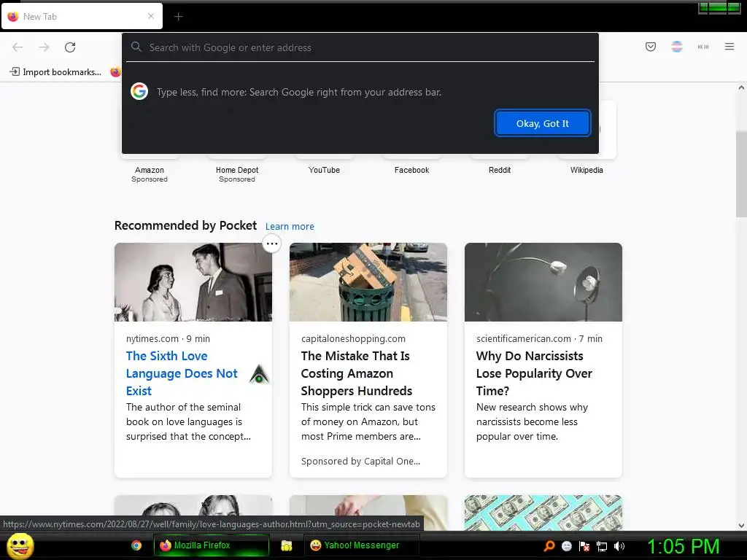Open the Reddit shortcut
Viewport: 747px width, 560px height.
coord(499,170)
